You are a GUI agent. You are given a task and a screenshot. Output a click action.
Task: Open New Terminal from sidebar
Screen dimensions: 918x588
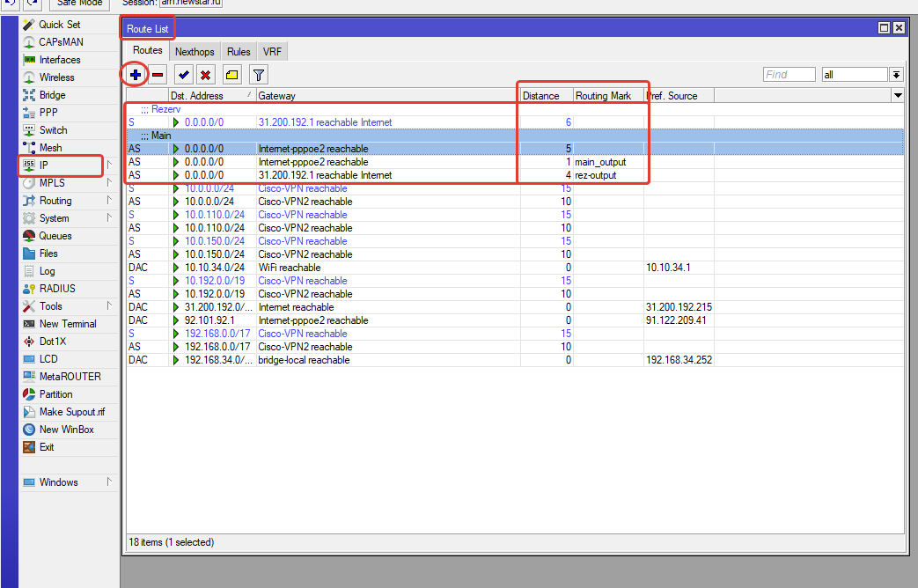coord(68,324)
